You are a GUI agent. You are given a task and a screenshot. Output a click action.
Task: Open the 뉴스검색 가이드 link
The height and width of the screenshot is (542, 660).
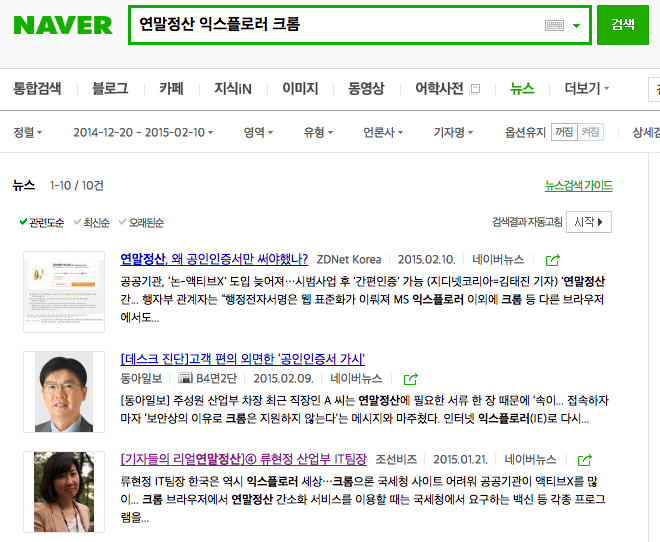point(578,186)
